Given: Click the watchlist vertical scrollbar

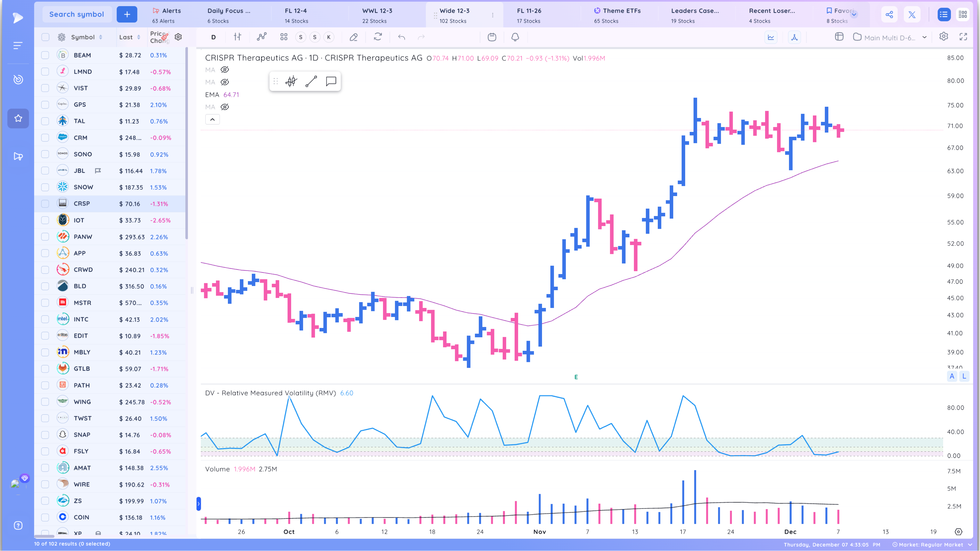Looking at the screenshot, I should [x=186, y=143].
